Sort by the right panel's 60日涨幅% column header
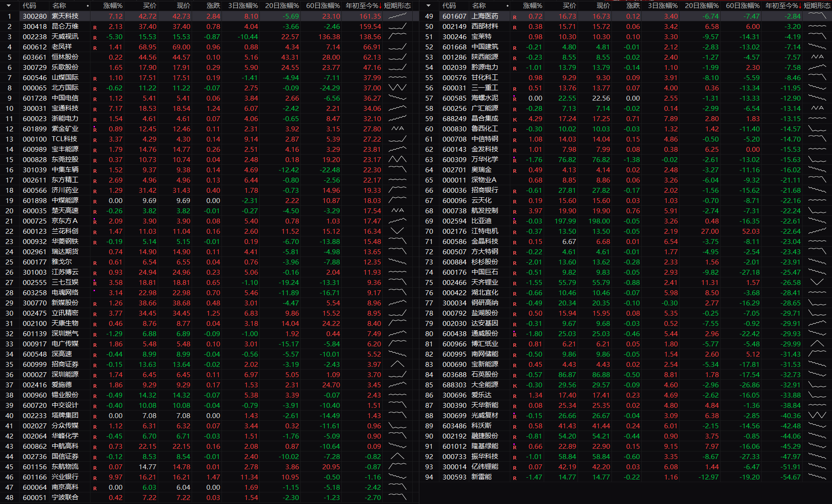This screenshot has height=504, width=832. pyautogui.click(x=742, y=6)
